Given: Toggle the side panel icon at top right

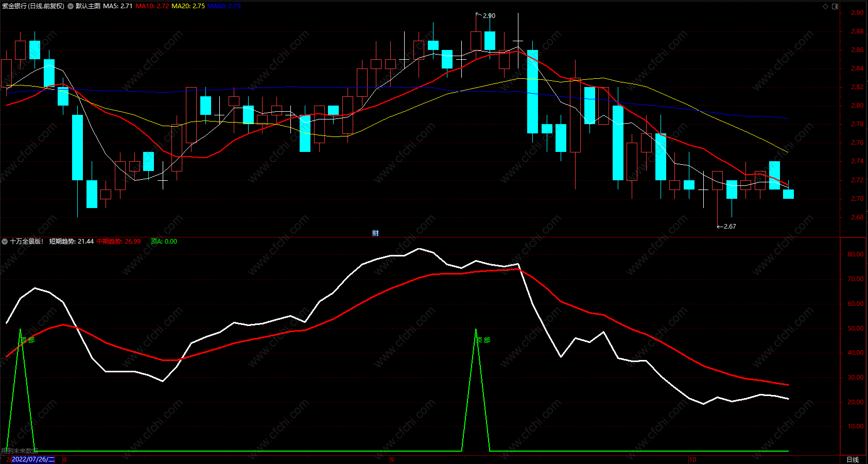Looking at the screenshot, I should coord(835,6).
